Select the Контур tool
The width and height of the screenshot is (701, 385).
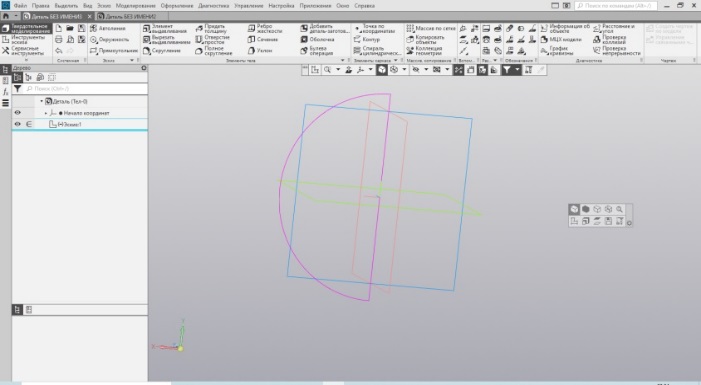pyautogui.click(x=367, y=39)
